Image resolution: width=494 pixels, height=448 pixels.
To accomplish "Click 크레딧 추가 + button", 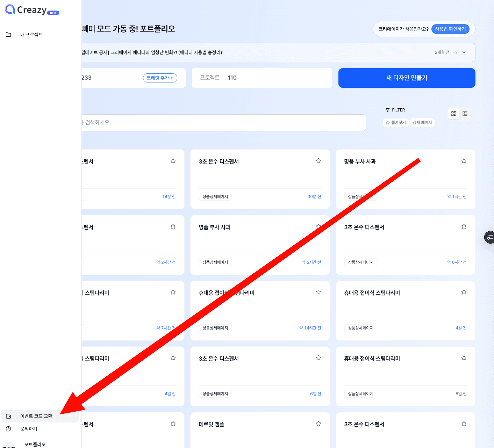I will point(160,78).
